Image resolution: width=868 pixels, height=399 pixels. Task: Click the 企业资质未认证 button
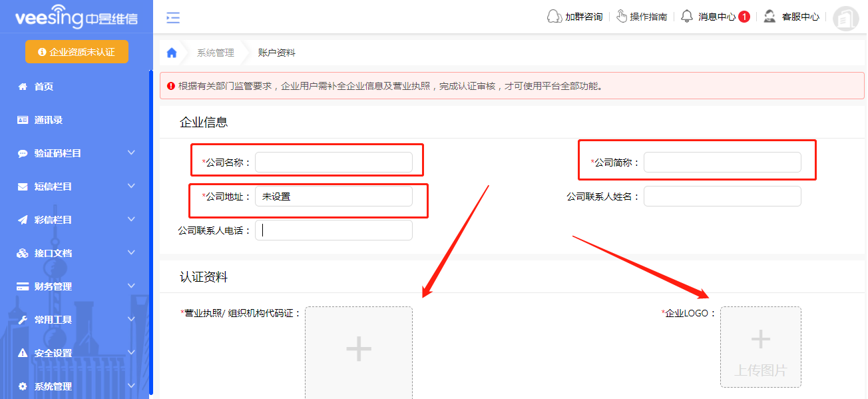click(x=77, y=52)
